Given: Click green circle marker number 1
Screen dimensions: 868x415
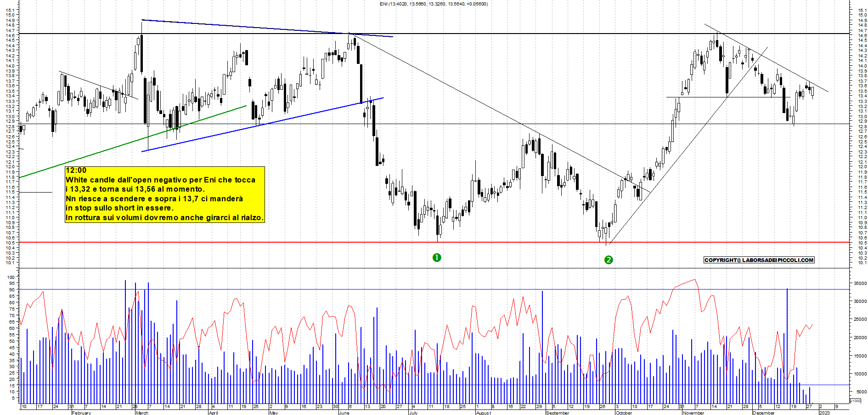Looking at the screenshot, I should [x=437, y=258].
